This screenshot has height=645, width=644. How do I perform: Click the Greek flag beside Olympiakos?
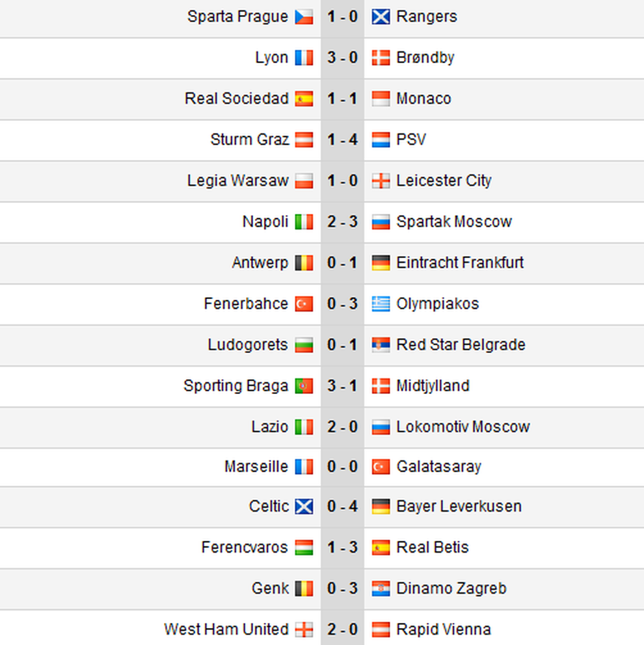coord(381,304)
